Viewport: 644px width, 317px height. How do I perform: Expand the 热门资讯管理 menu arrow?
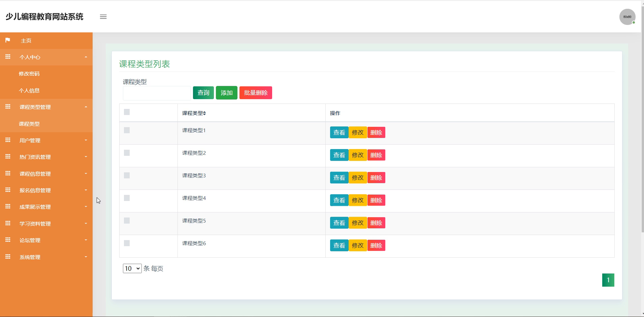[86, 157]
